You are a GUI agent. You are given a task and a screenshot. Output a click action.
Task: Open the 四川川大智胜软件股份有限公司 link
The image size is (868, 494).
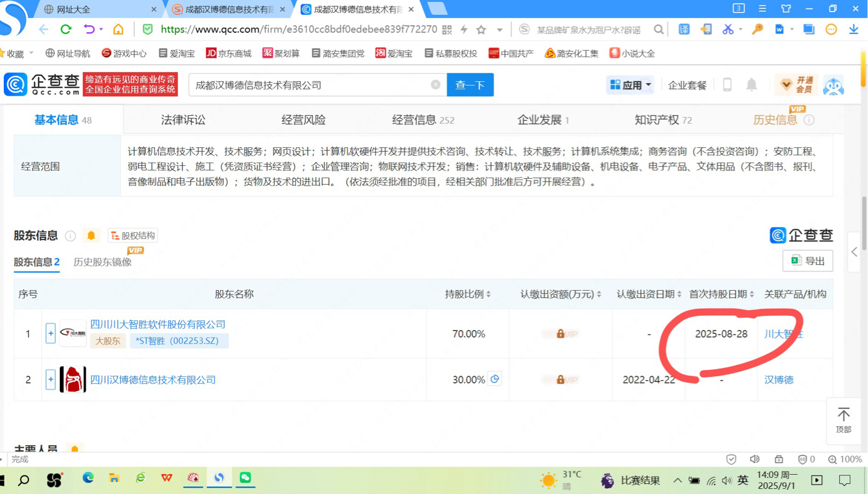(x=158, y=324)
